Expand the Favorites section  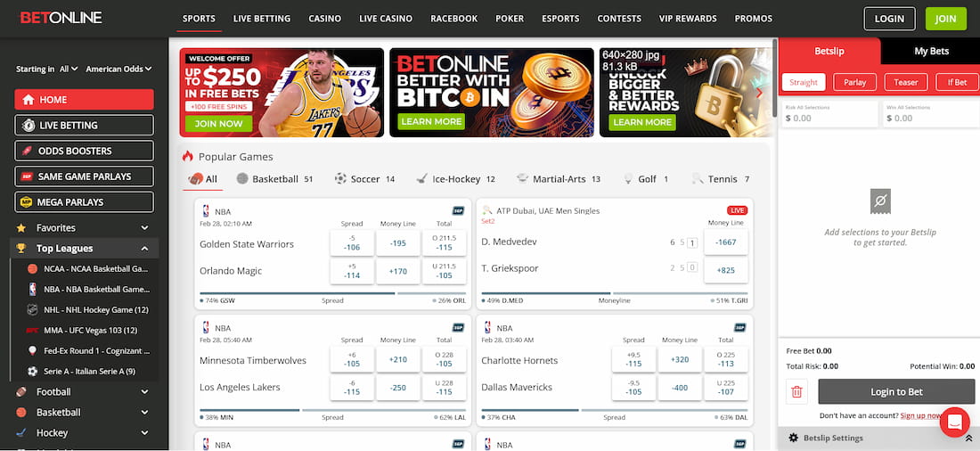pyautogui.click(x=145, y=227)
